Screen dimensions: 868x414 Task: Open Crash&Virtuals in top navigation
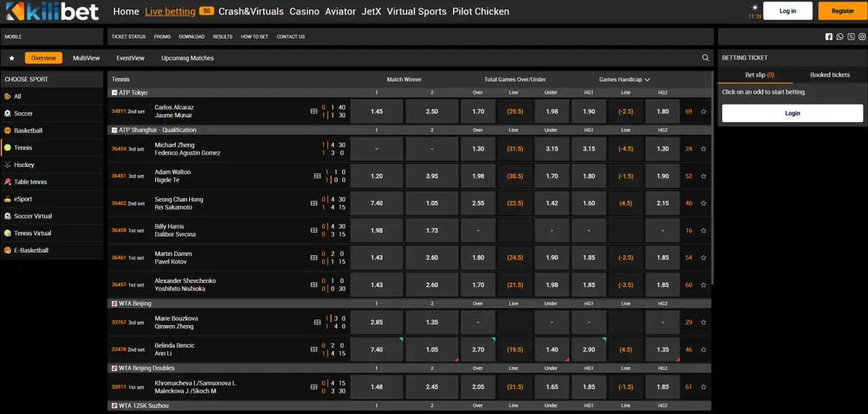(x=251, y=12)
